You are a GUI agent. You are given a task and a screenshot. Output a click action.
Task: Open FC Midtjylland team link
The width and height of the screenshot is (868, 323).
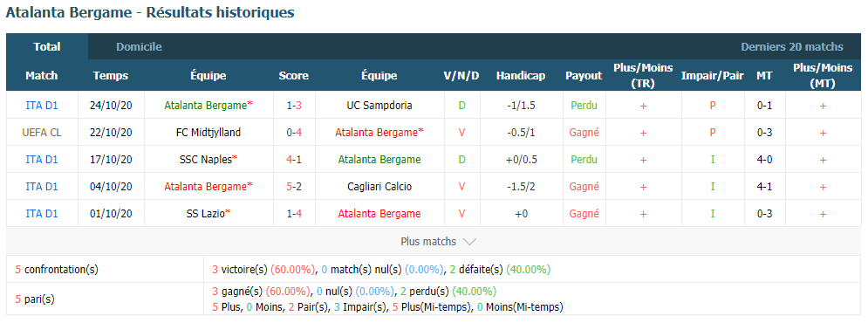point(208,133)
